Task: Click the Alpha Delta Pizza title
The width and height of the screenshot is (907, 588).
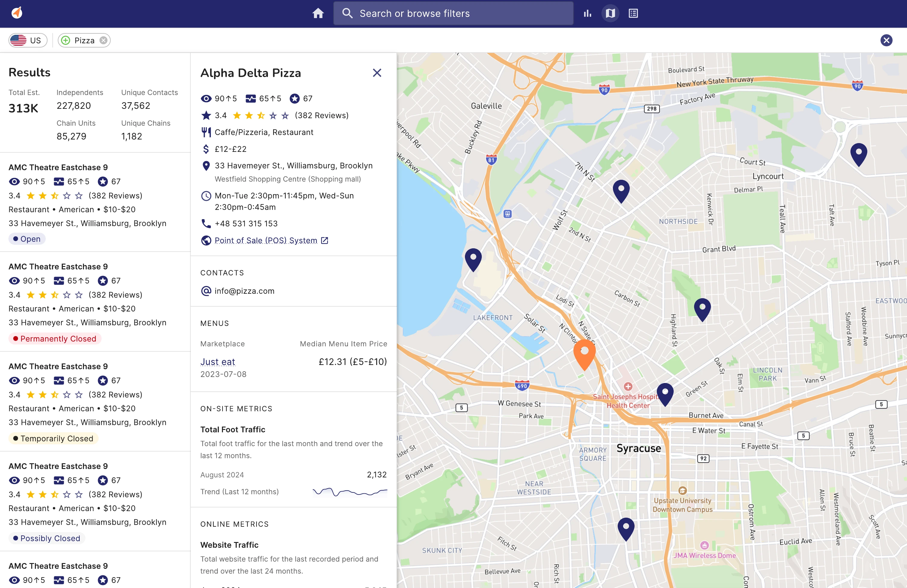Action: point(251,73)
